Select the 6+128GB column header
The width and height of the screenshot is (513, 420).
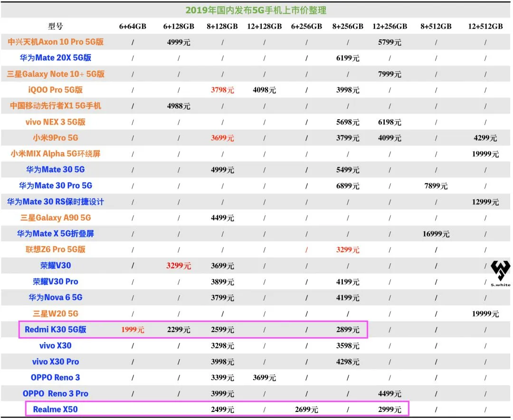(x=179, y=26)
